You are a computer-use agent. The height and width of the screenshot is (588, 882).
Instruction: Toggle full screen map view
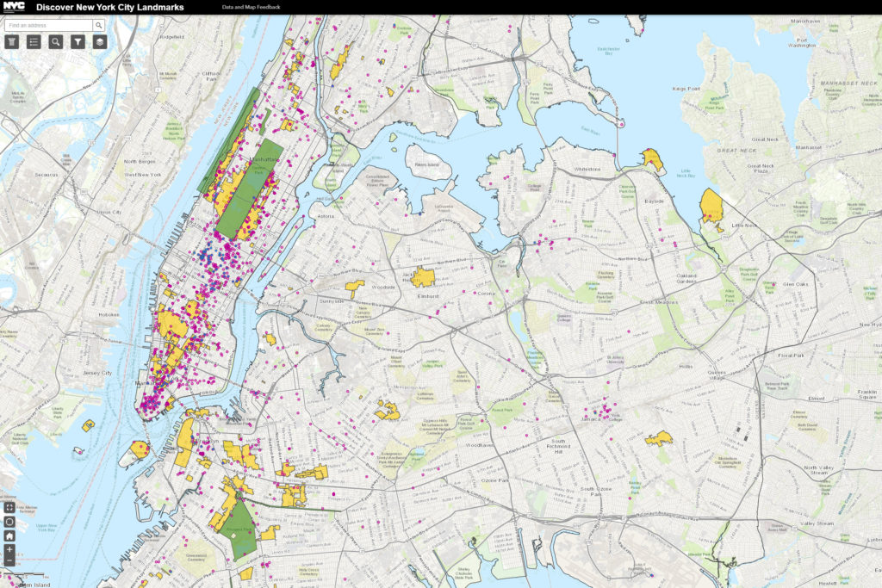tap(9, 508)
